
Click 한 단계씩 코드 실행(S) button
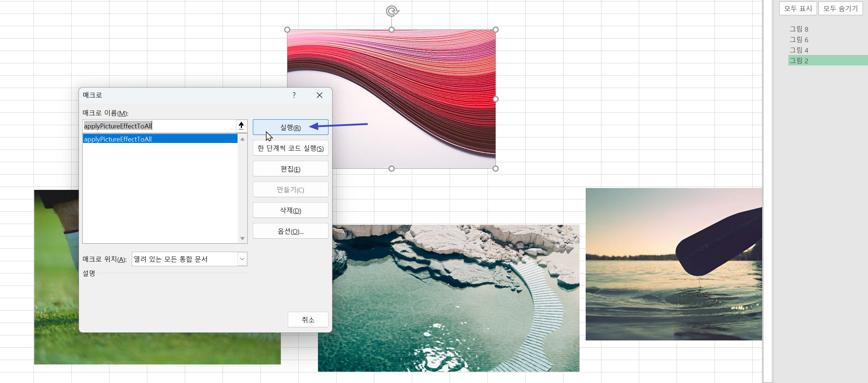coord(290,148)
